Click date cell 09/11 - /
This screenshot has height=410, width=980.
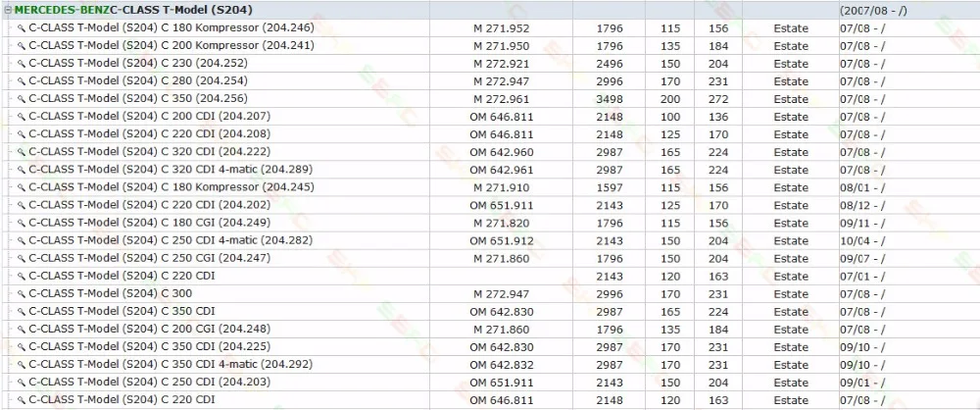(862, 224)
